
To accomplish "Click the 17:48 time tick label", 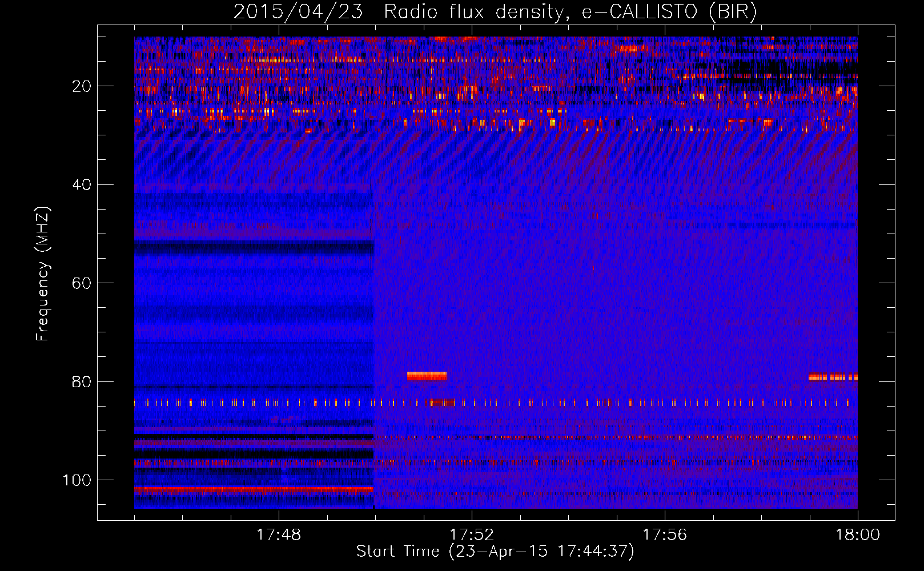I will pos(279,535).
